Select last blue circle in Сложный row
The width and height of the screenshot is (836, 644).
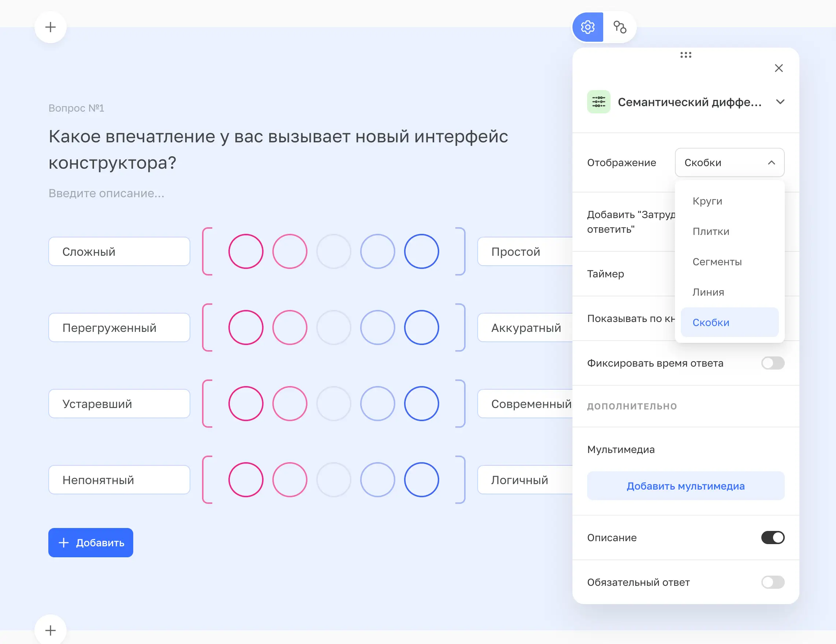tap(421, 251)
